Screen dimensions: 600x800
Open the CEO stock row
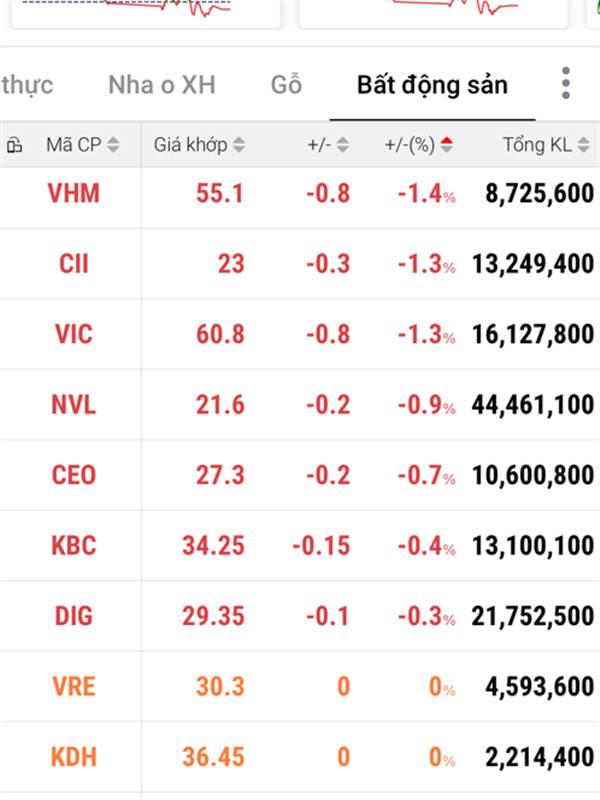click(73, 475)
